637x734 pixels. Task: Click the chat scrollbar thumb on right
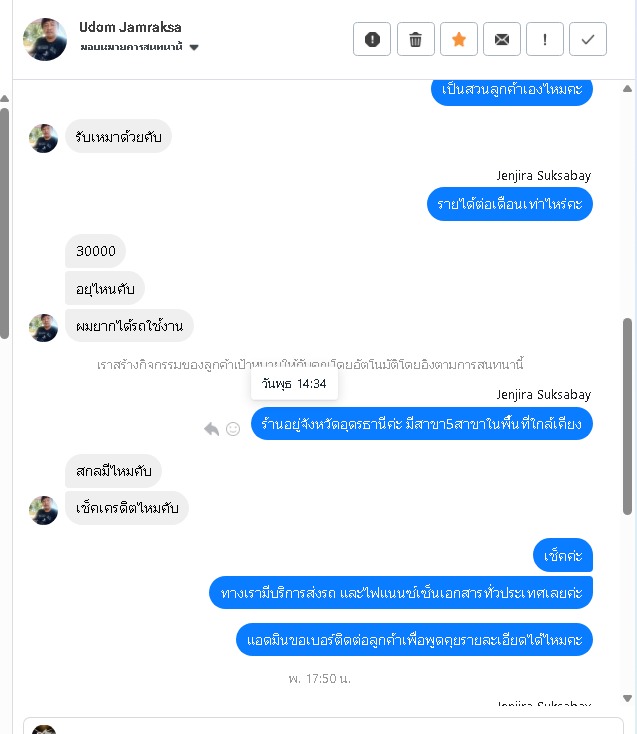628,417
